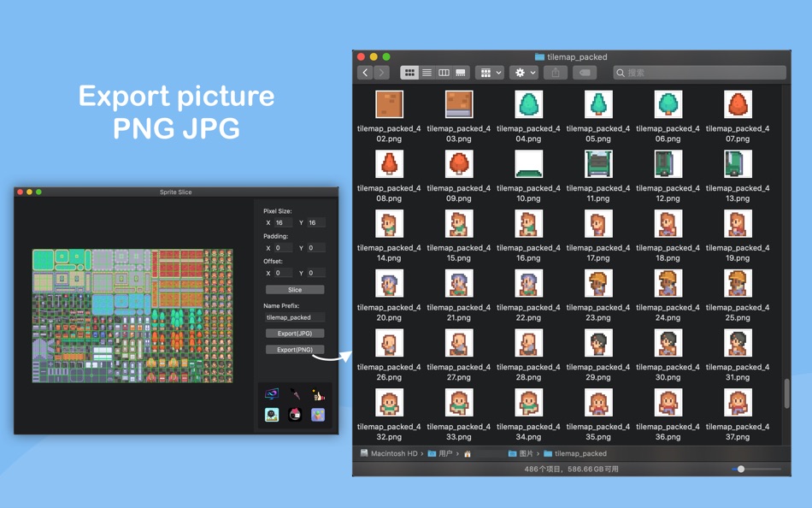
Task: Select the sprite thumbnail tilemap_packed_432.png
Action: coord(389,402)
